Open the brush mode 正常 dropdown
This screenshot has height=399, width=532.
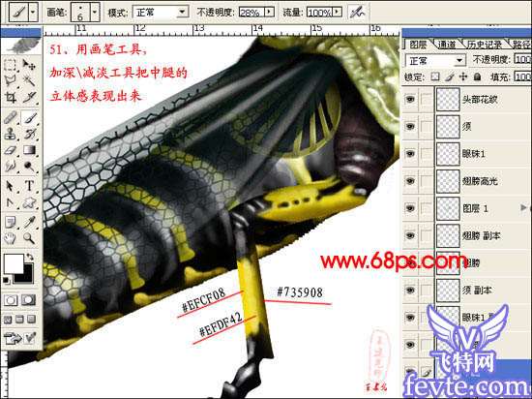161,13
